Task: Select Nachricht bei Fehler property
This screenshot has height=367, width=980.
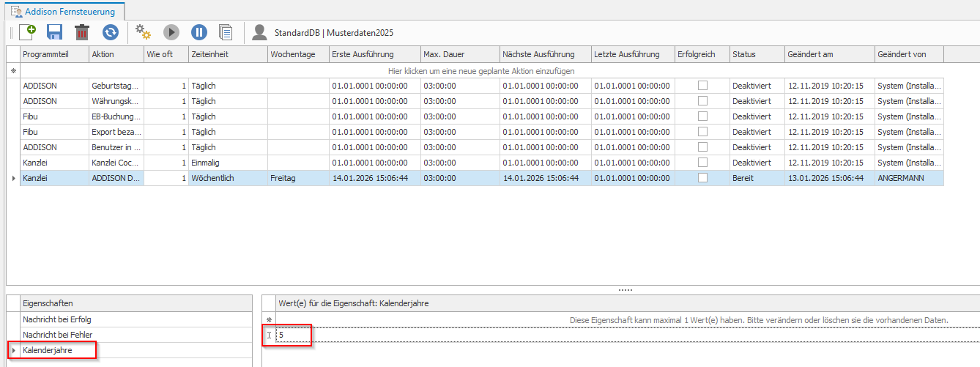Action: tap(136, 335)
